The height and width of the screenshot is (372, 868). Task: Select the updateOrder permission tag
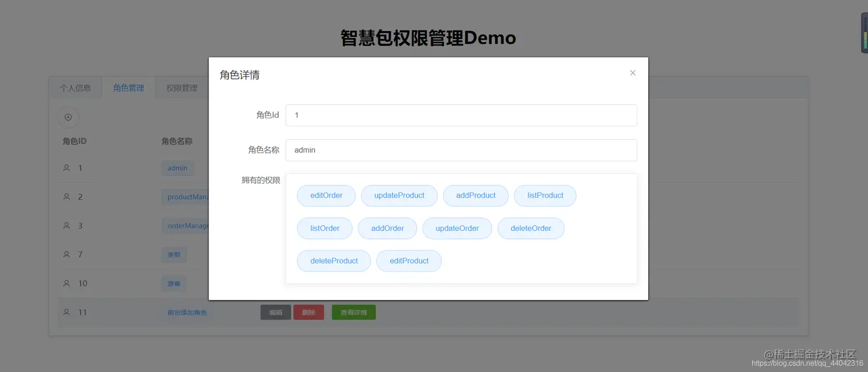(x=457, y=228)
